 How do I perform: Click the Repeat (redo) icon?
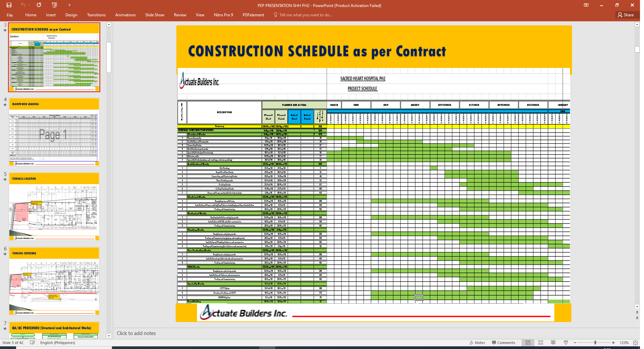(39, 5)
